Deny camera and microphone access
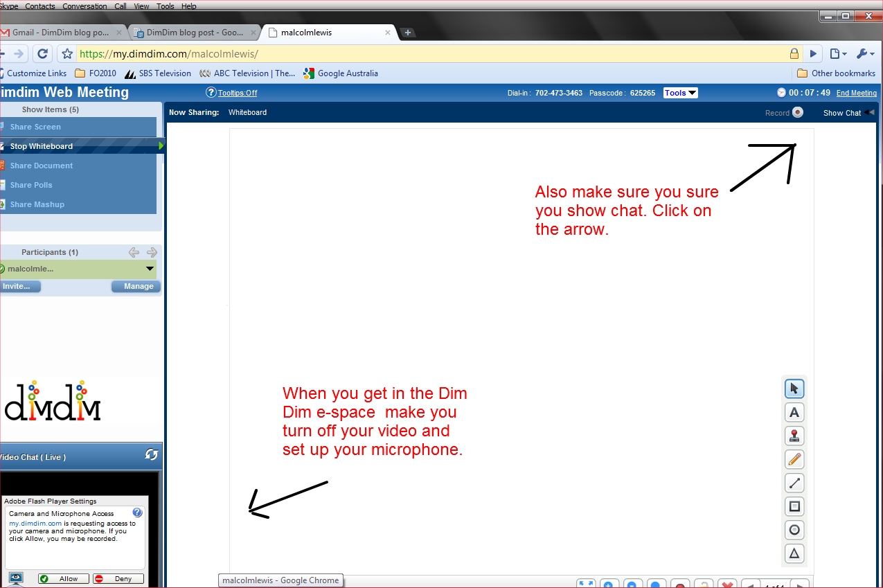 [118, 578]
